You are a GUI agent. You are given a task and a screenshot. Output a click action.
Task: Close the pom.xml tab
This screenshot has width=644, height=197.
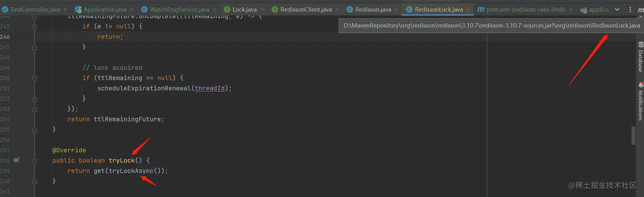pyautogui.click(x=571, y=9)
